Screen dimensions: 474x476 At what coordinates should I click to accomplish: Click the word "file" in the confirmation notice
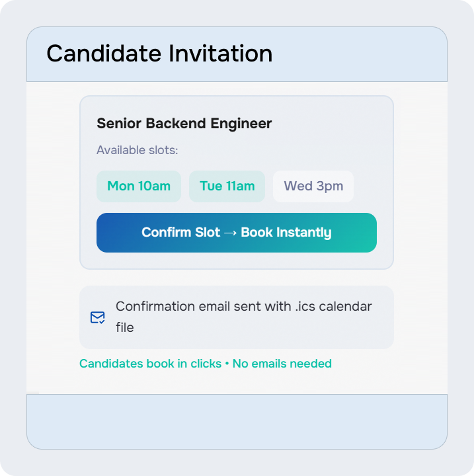point(124,327)
